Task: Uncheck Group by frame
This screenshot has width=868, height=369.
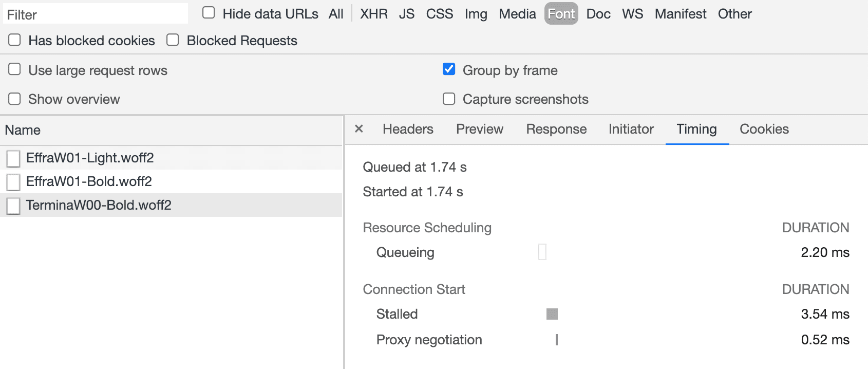Action: pyautogui.click(x=449, y=69)
